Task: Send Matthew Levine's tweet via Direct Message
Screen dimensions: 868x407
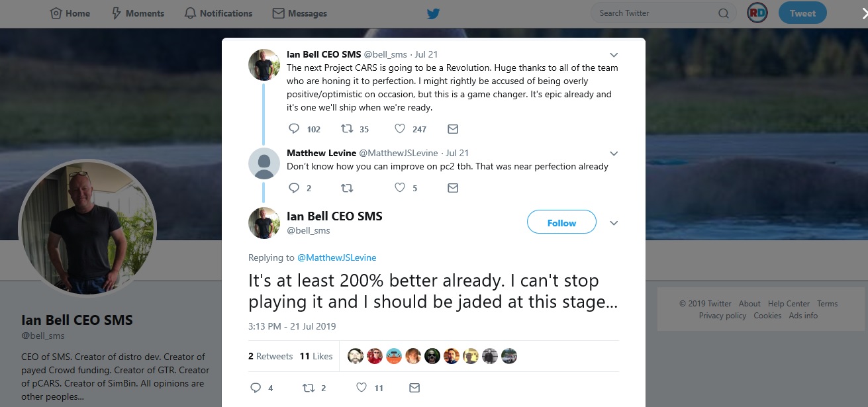Action: [x=453, y=188]
